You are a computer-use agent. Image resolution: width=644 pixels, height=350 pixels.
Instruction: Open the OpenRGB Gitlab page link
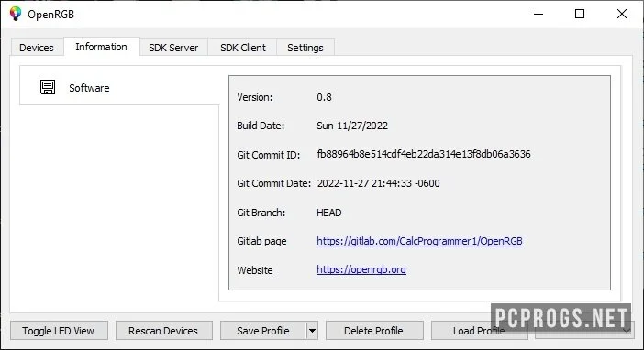(419, 241)
